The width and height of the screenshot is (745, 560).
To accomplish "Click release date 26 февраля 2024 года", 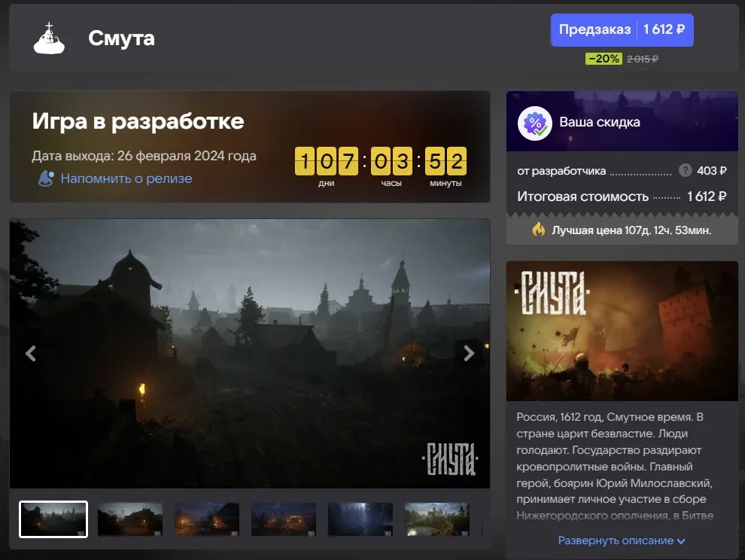I will (x=187, y=156).
